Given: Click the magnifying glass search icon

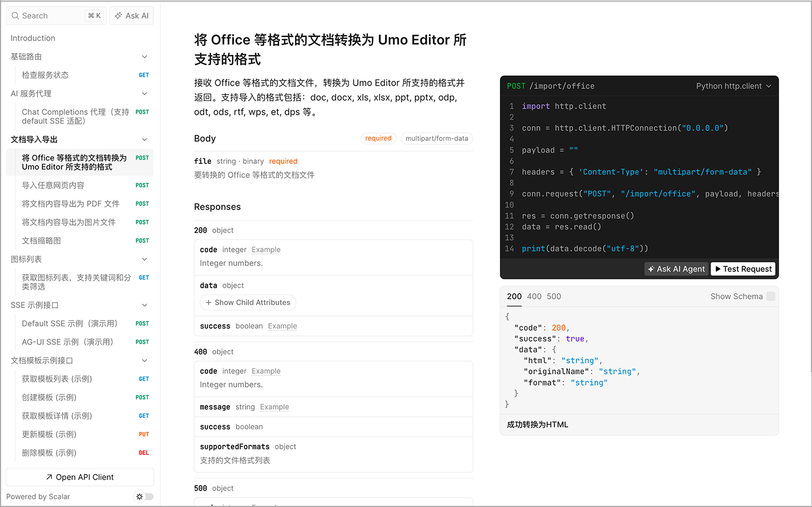Looking at the screenshot, I should 15,16.
